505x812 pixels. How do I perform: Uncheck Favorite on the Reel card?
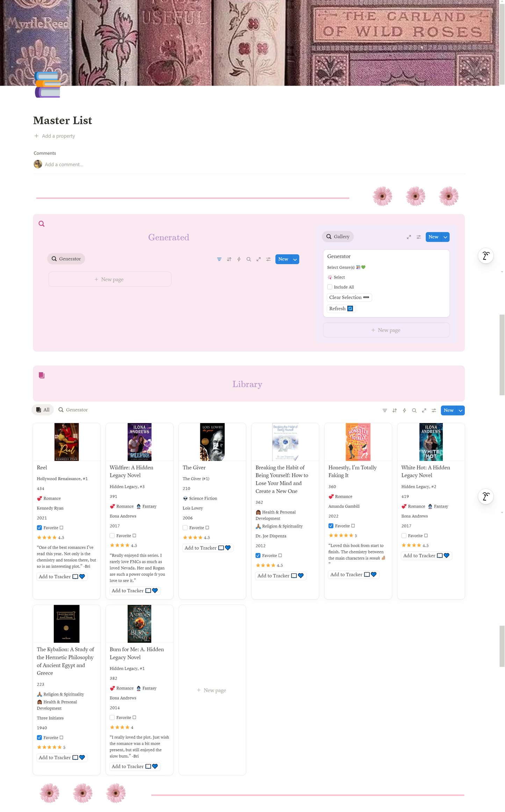(x=39, y=528)
